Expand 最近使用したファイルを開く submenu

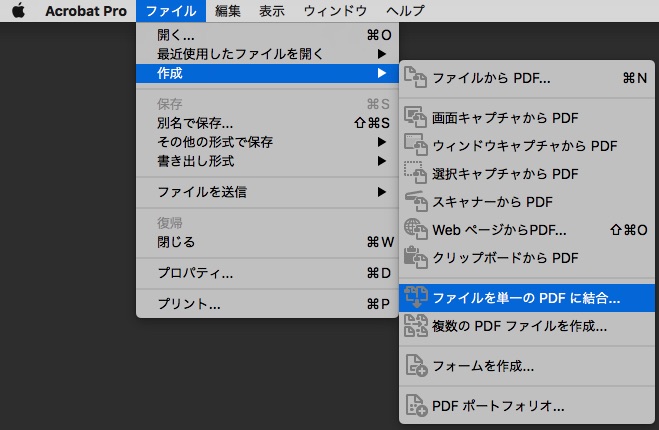point(267,54)
